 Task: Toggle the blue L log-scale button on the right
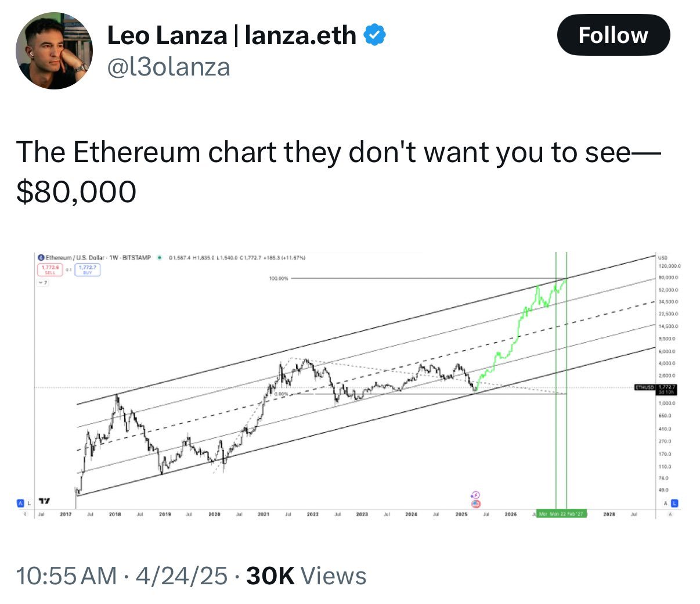coord(674,503)
